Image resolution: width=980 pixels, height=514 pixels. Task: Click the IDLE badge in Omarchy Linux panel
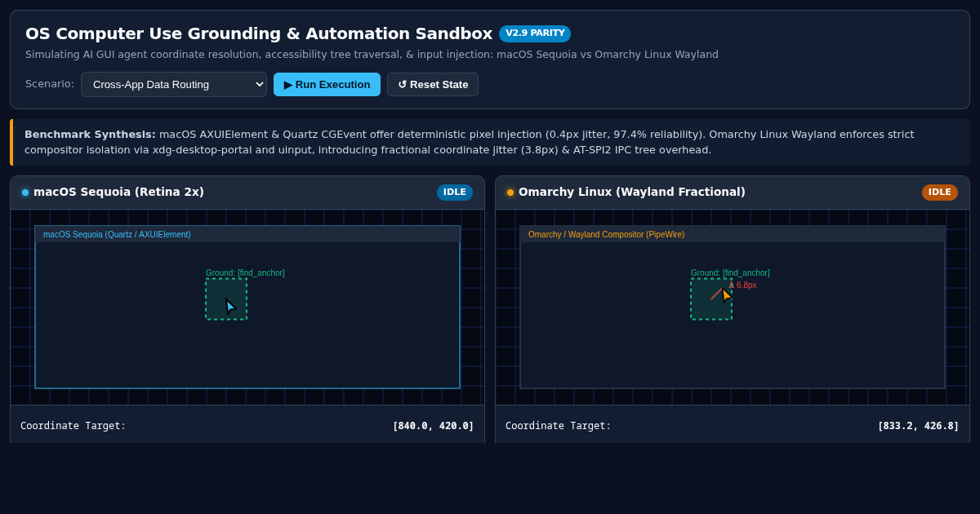pyautogui.click(x=940, y=193)
